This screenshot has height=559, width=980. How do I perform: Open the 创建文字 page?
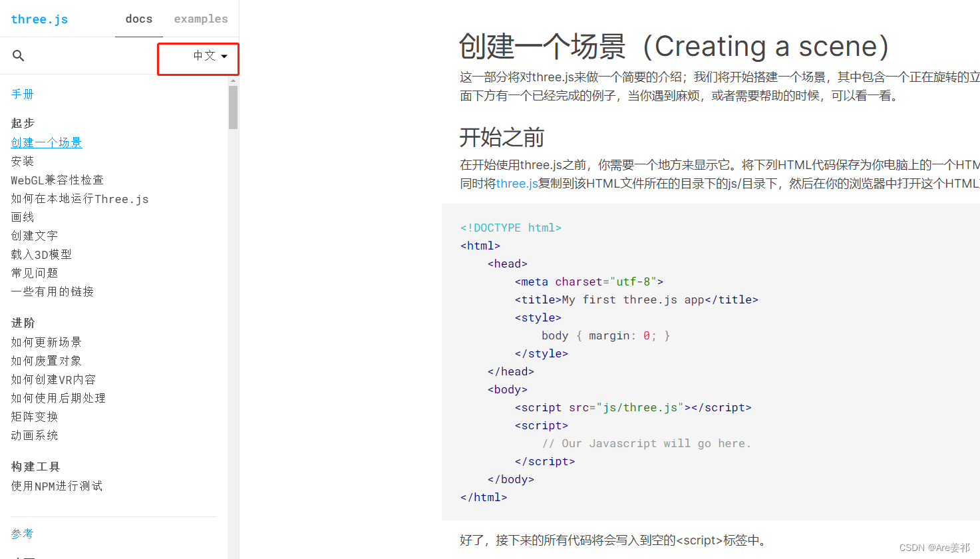(34, 235)
